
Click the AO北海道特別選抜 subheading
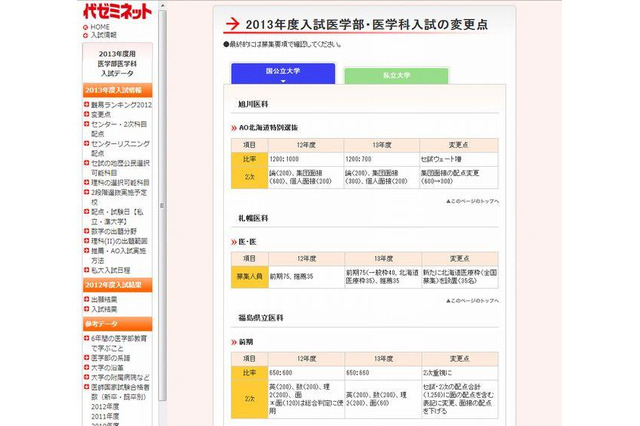[269, 128]
